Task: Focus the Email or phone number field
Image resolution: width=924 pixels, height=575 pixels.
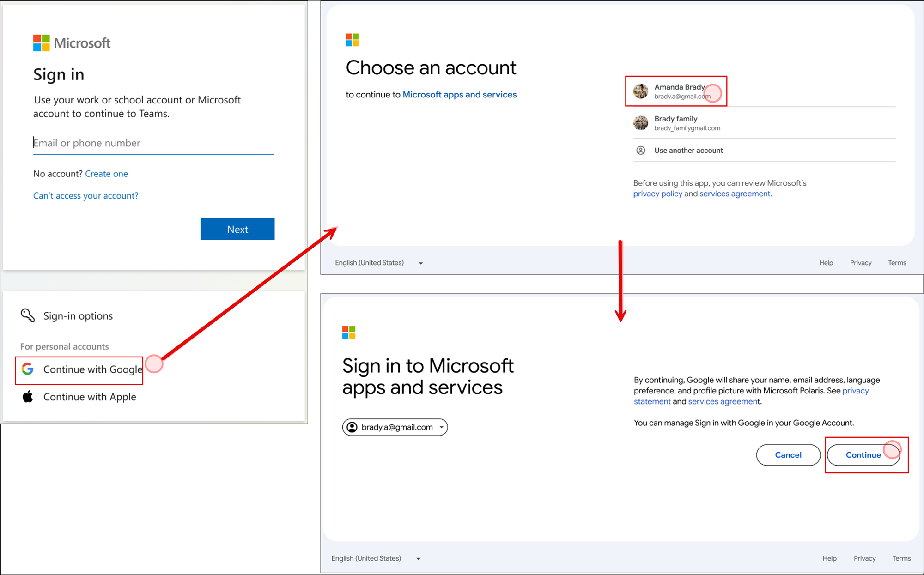Action: (x=153, y=143)
